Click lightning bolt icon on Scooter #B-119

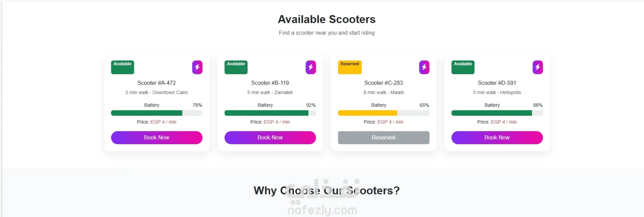click(x=311, y=67)
